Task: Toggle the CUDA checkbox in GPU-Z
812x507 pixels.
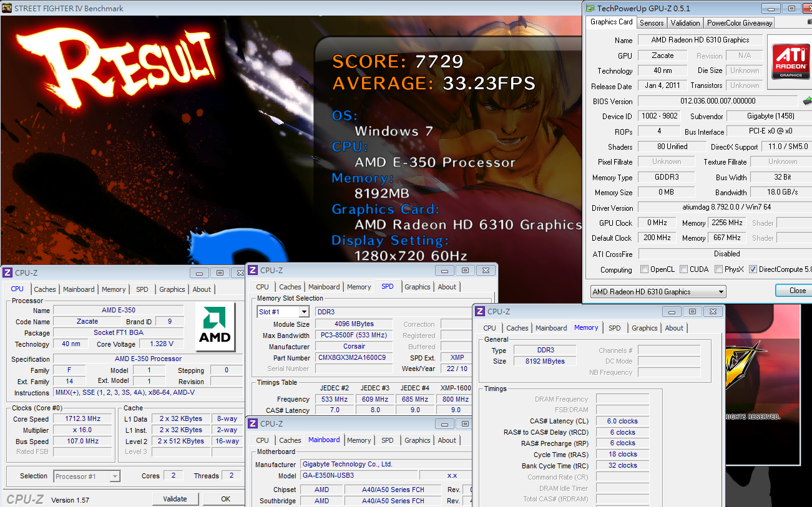Action: (x=684, y=269)
